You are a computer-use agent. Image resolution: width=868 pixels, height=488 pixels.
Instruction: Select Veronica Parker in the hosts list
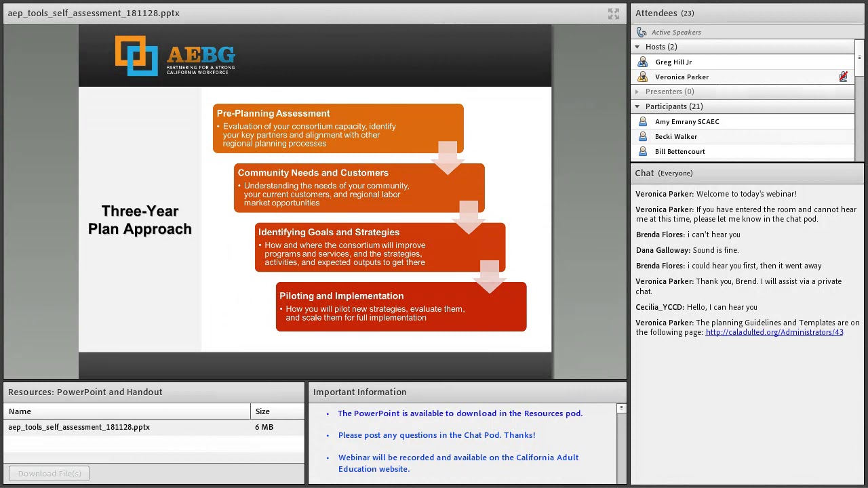pos(743,77)
